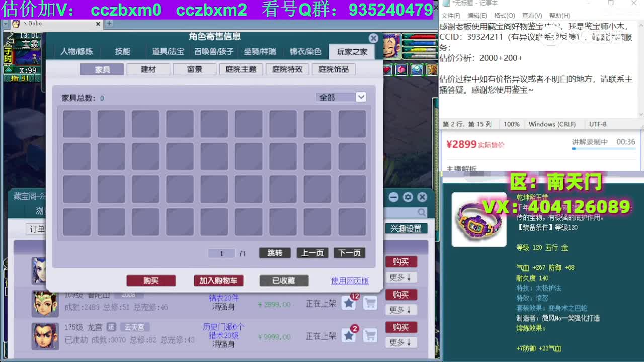View the 召唤兽/孩子 tab
The height and width of the screenshot is (362, 644).
point(214,51)
